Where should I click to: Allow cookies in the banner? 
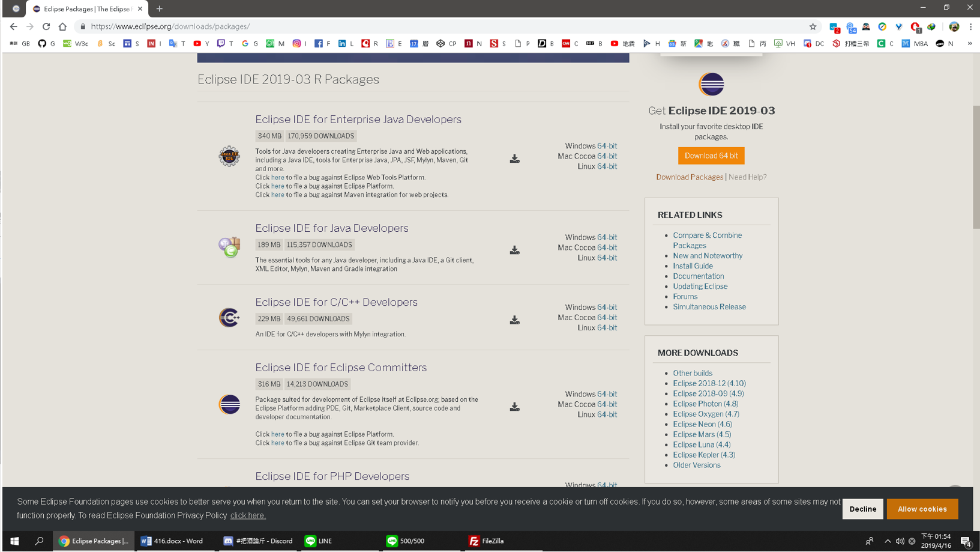pyautogui.click(x=922, y=509)
